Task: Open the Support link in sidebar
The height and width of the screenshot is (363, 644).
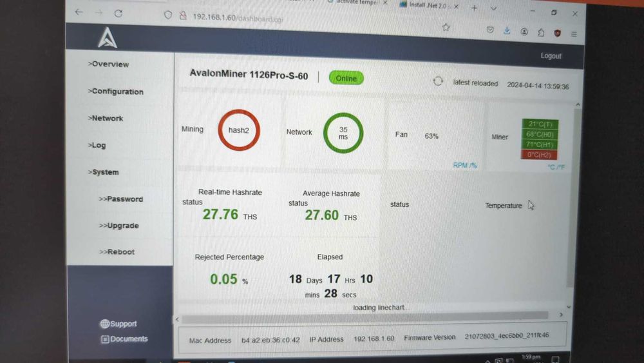Action: [x=118, y=324]
